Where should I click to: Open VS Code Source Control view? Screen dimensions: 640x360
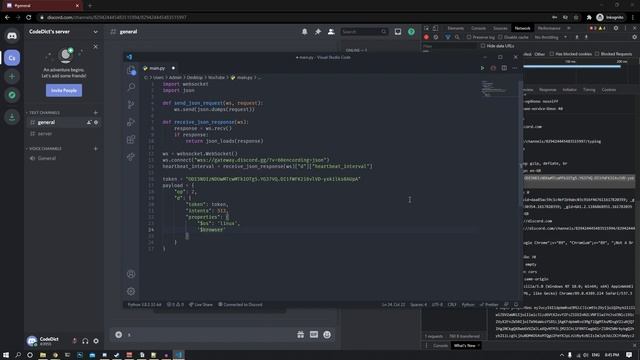pos(131,104)
